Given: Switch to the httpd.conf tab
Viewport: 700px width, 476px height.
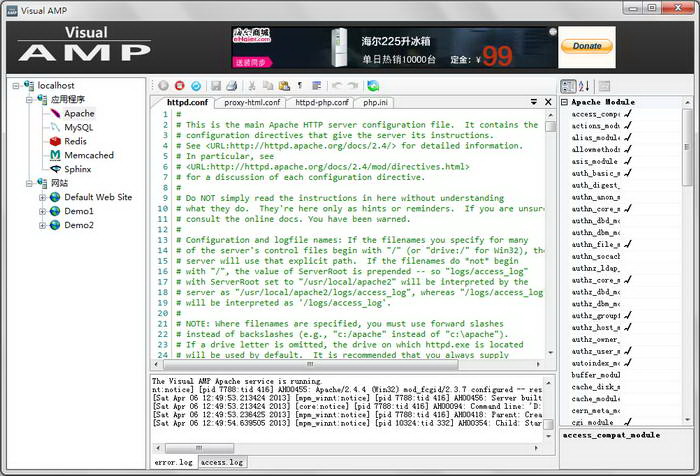Looking at the screenshot, I should 188,102.
